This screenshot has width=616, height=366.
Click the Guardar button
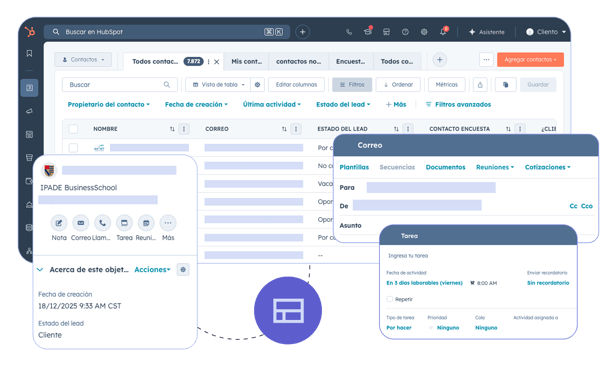(x=538, y=84)
